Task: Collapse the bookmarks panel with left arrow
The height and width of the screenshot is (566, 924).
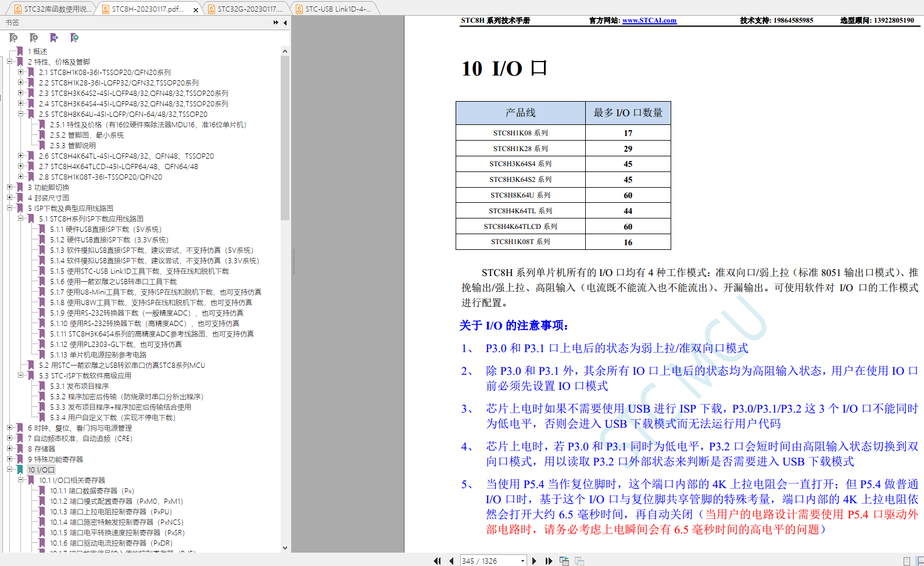Action: pyautogui.click(x=285, y=23)
